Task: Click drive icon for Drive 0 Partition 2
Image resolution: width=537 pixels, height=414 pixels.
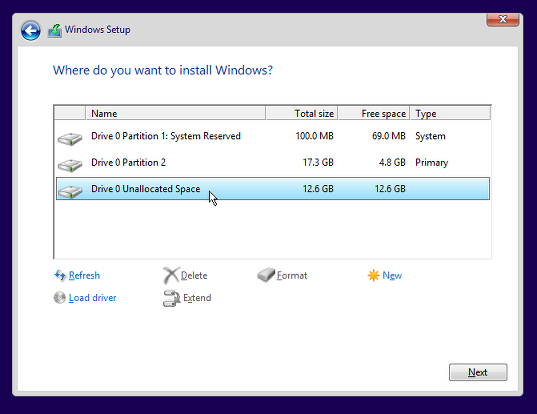Action: [70, 165]
